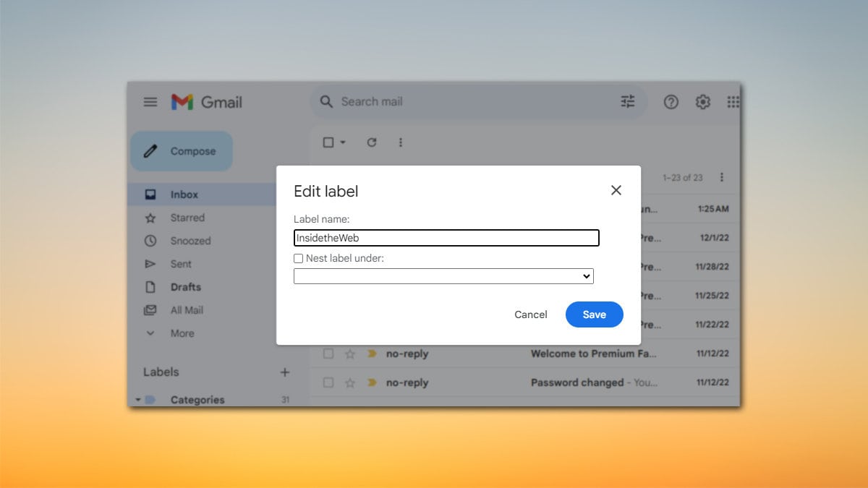Viewport: 868px width, 488px height.
Task: Tick checkbox for Welcome to Premium email
Action: (x=328, y=354)
